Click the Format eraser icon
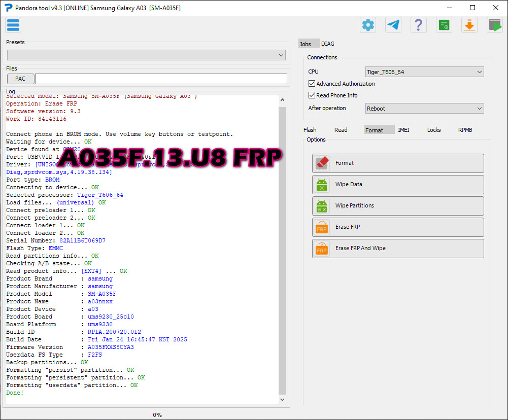The width and height of the screenshot is (508, 420). click(322, 163)
